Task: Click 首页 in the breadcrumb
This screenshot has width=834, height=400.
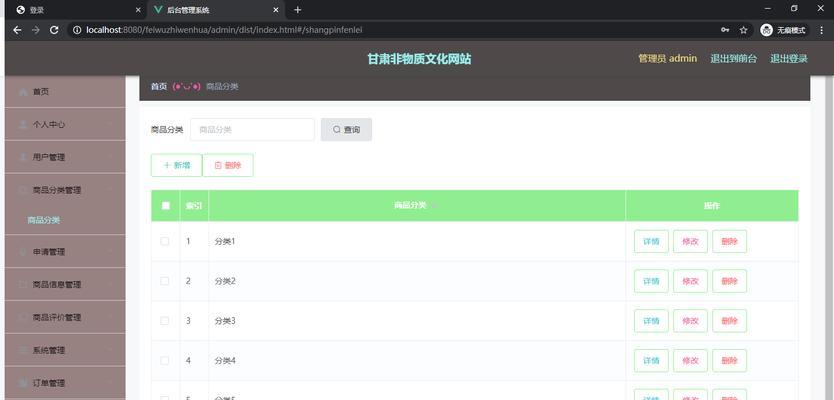Action: click(159, 86)
